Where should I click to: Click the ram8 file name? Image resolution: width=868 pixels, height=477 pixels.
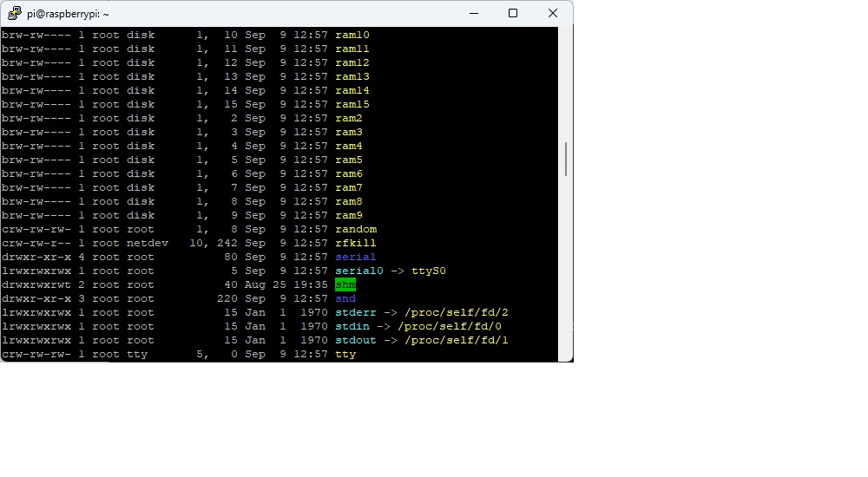coord(349,201)
